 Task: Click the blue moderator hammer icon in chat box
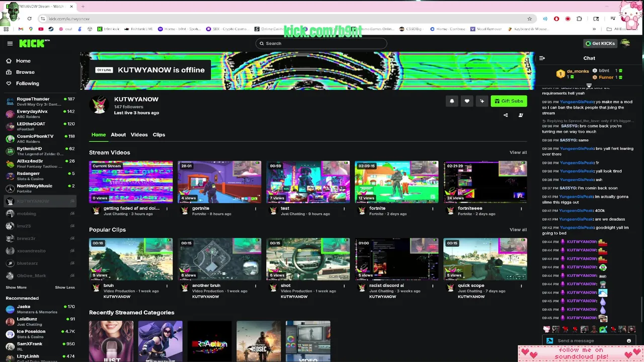pos(550,340)
